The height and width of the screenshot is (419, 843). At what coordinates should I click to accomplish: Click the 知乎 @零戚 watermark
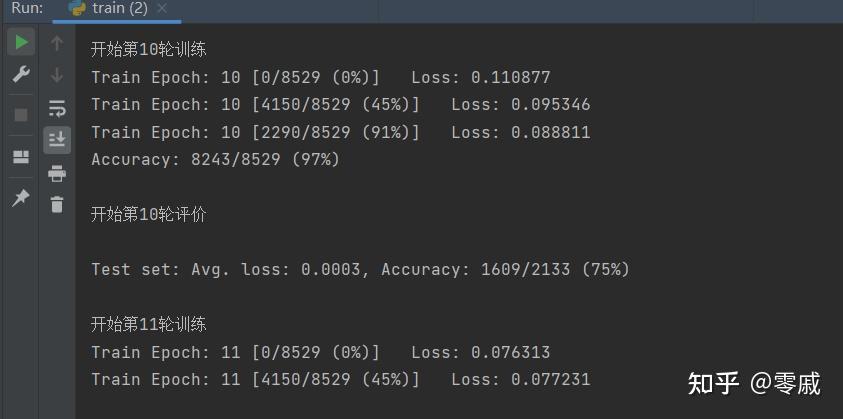tap(754, 384)
